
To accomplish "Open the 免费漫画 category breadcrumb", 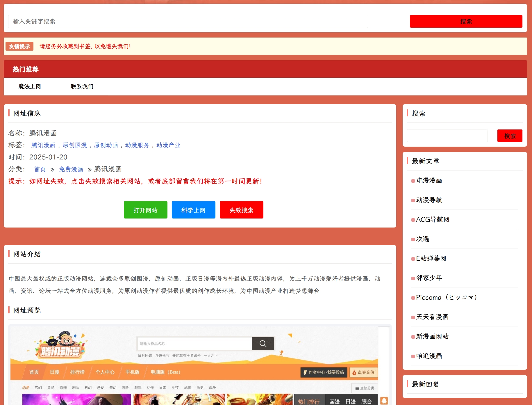I will [71, 169].
